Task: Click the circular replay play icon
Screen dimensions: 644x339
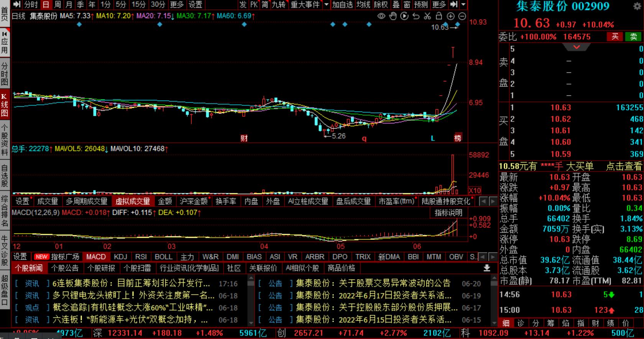Action: pos(404,16)
